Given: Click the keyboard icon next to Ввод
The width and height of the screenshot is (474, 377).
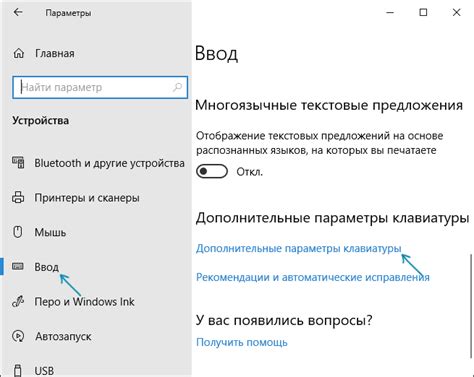Looking at the screenshot, I should click(18, 266).
